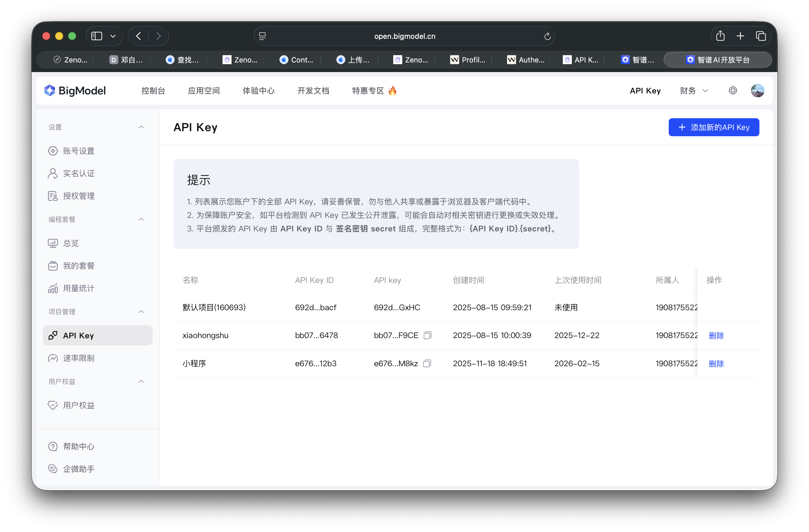This screenshot has height=532, width=809.
Task: Click the language globe icon
Action: tap(733, 90)
